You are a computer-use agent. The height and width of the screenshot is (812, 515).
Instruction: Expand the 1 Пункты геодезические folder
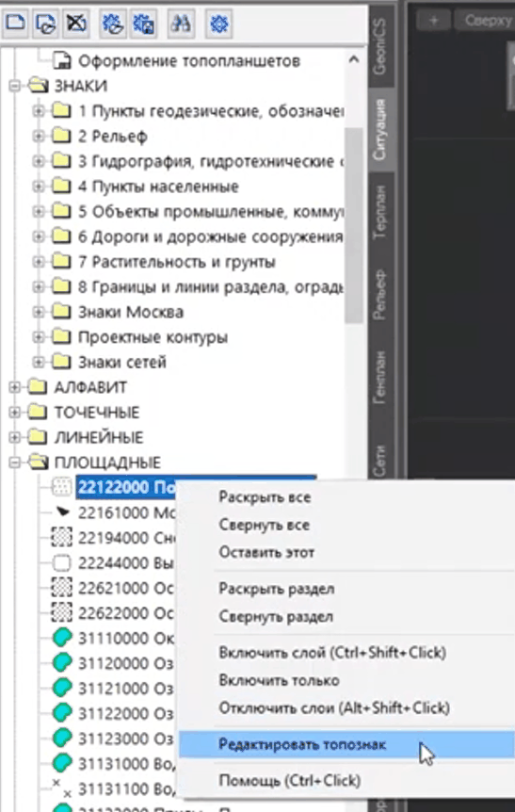pyautogui.click(x=39, y=111)
